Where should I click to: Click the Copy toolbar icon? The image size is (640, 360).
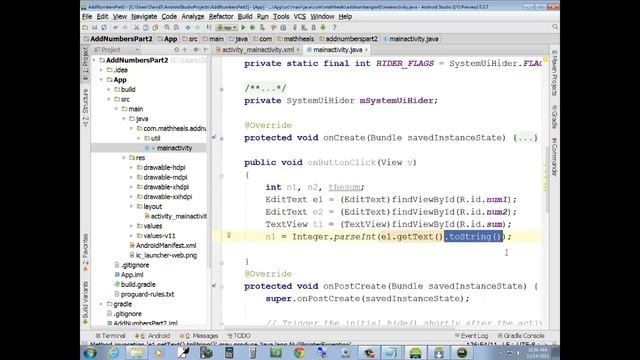pyautogui.click(x=146, y=27)
